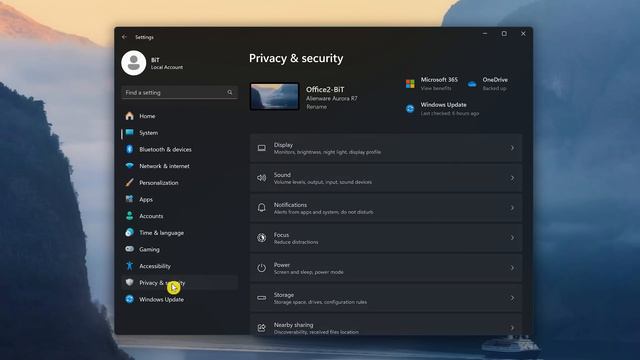Image resolution: width=640 pixels, height=360 pixels.
Task: Maximize the Settings window
Action: pos(504,33)
